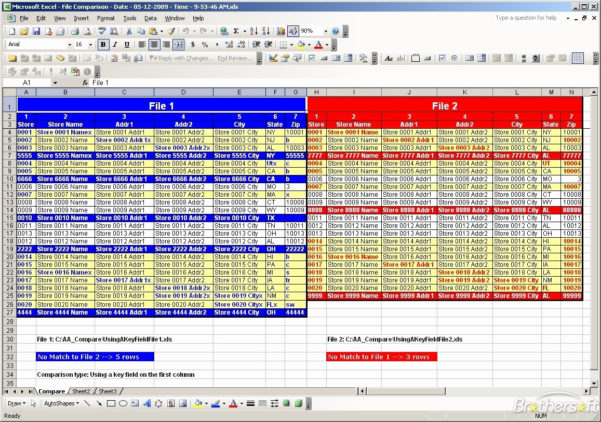Click the Undo arrow icon
The height and width of the screenshot is (422, 601).
186,31
